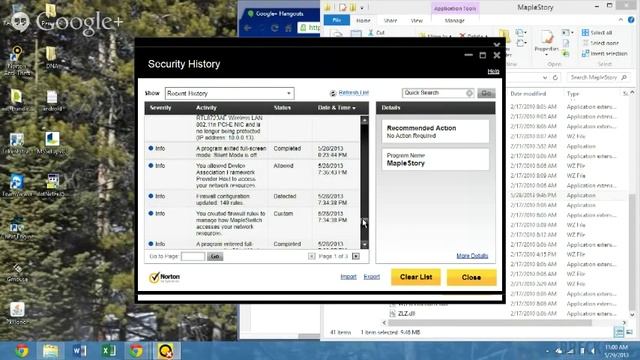Image resolution: width=640 pixels, height=360 pixels.
Task: Open the Explorer Help question mark icon
Action: click(x=631, y=20)
